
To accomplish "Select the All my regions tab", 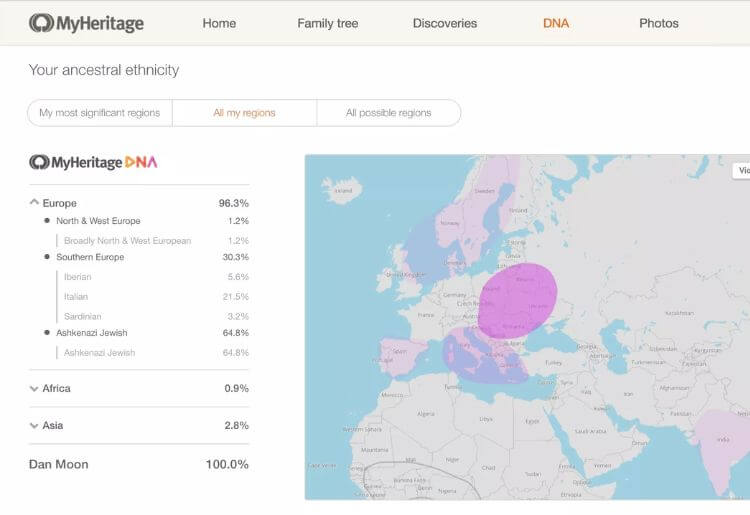I will 244,113.
